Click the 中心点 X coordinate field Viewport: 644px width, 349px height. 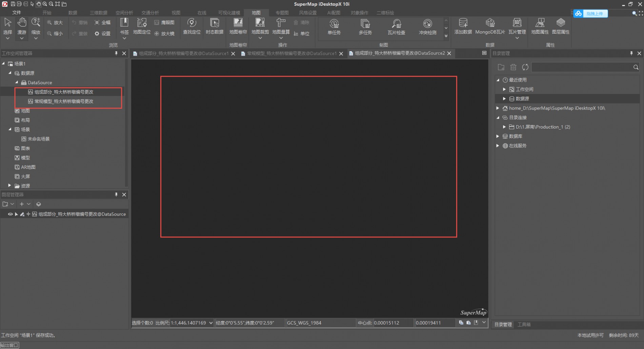[393, 323]
